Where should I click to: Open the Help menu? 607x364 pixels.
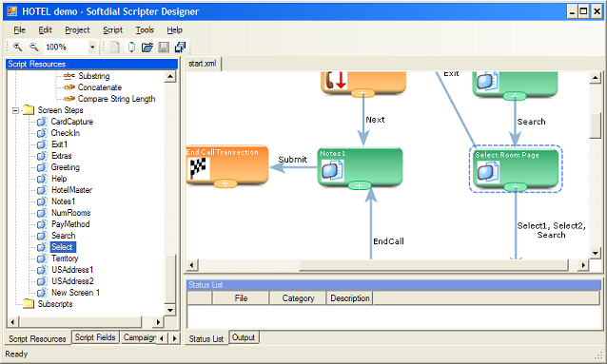click(x=175, y=29)
